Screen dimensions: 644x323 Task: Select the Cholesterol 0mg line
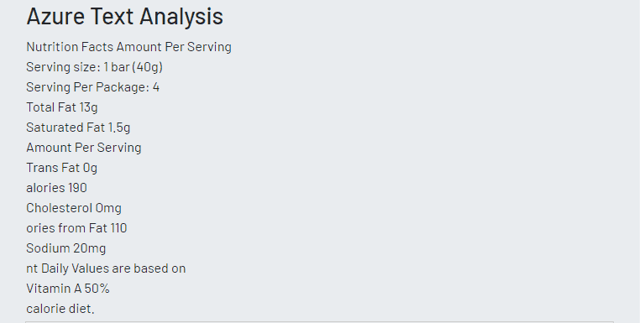click(x=74, y=208)
